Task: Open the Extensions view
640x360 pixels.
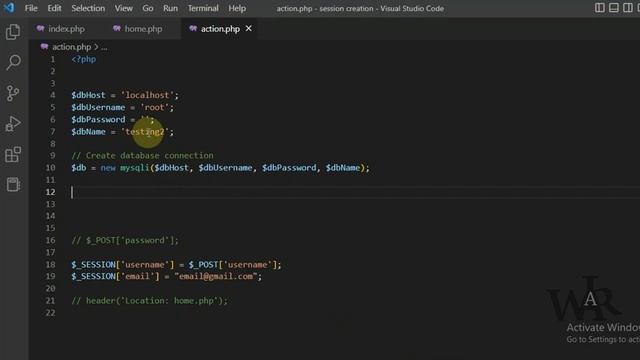Action: point(13,155)
